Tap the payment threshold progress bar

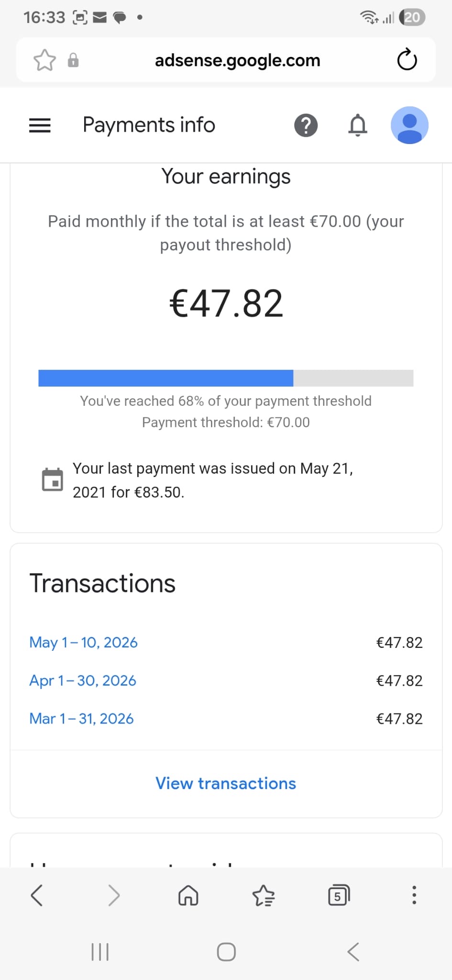(x=226, y=378)
